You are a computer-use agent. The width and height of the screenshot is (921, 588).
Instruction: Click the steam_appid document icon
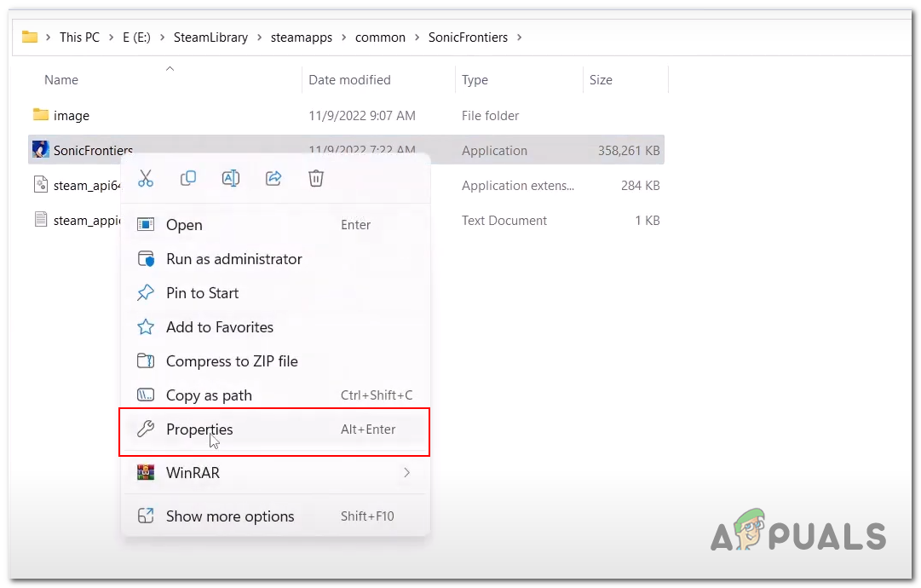41,220
